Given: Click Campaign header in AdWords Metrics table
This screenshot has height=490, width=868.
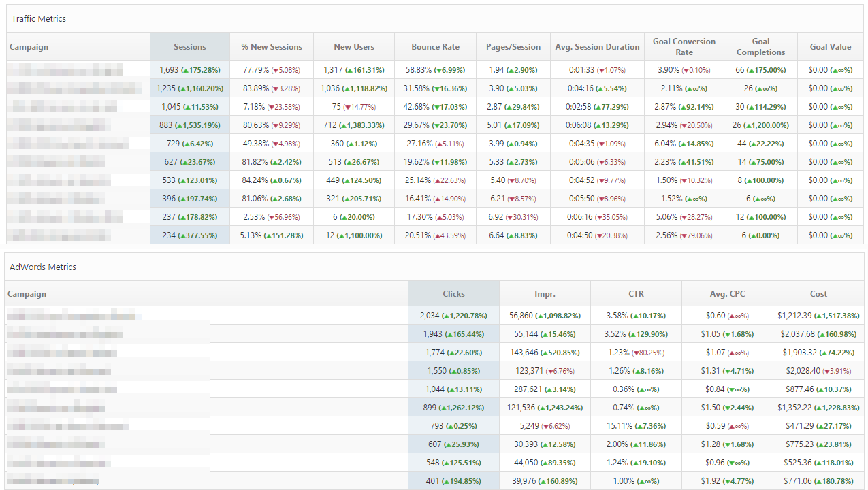Looking at the screenshot, I should tap(27, 294).
